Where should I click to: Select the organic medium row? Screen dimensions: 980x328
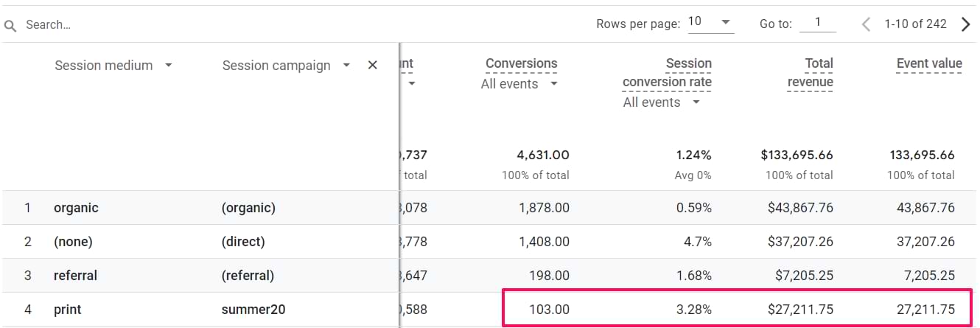coord(76,208)
